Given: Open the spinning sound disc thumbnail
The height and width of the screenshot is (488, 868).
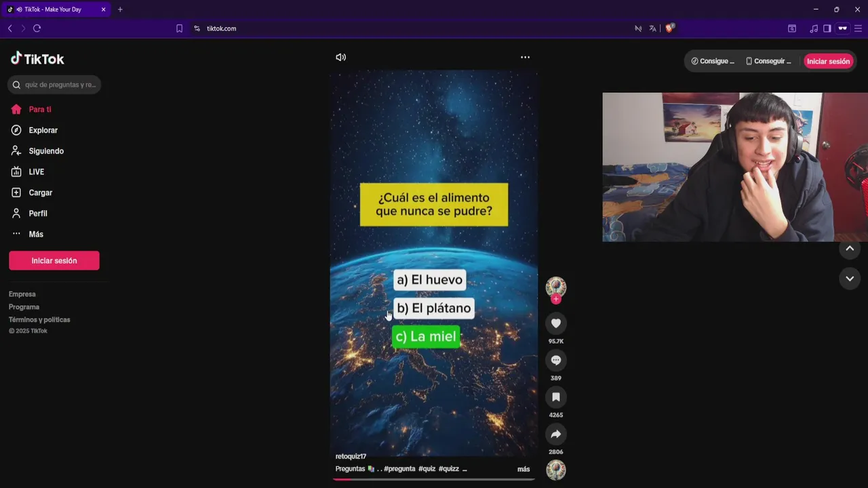Looking at the screenshot, I should [556, 470].
